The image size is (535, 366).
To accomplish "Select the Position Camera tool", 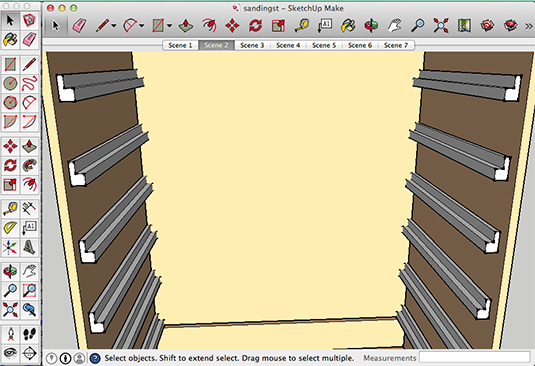I will (x=10, y=334).
